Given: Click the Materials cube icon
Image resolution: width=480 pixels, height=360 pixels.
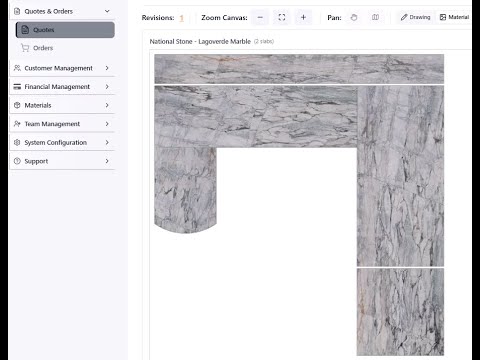Looking at the screenshot, I should click(x=17, y=105).
